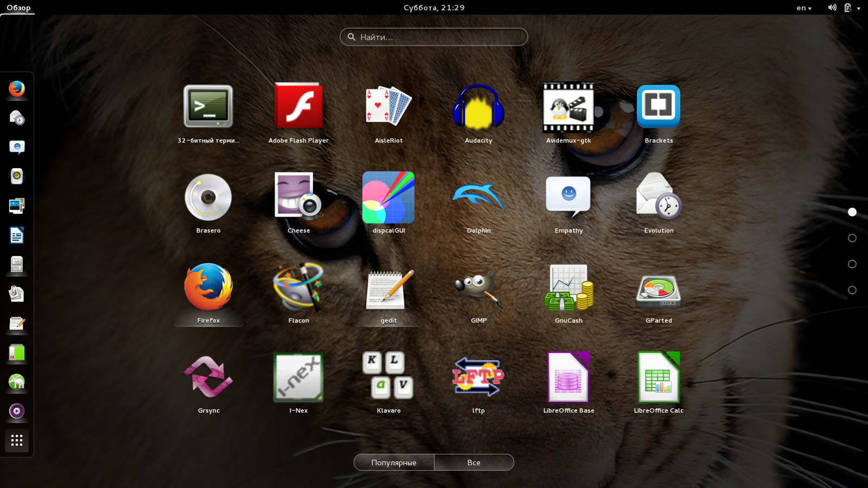Open Brasero disc burner
The image size is (868, 488).
click(208, 197)
